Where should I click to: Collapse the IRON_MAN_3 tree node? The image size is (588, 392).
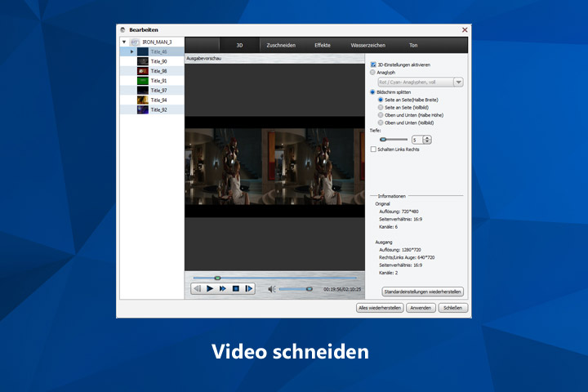pos(124,42)
